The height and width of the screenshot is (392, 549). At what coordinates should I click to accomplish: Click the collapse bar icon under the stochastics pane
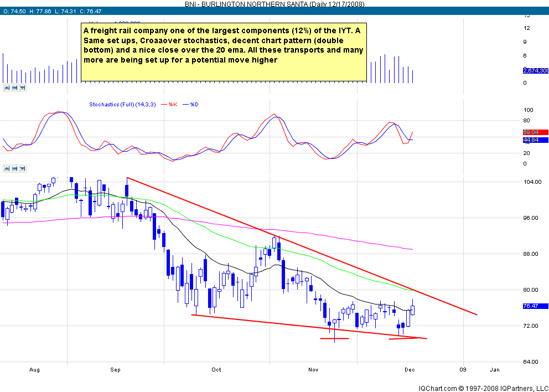coord(14,168)
